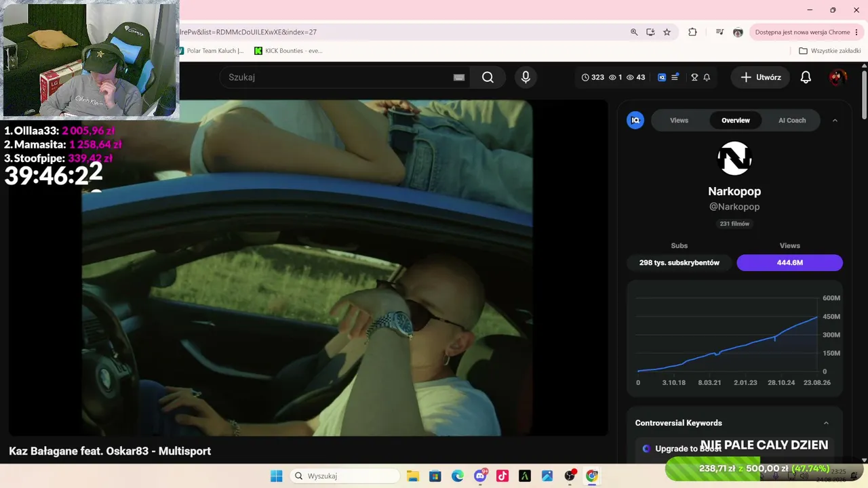868x488 pixels.
Task: Open the Chrome profile avatar
Action: click(738, 32)
